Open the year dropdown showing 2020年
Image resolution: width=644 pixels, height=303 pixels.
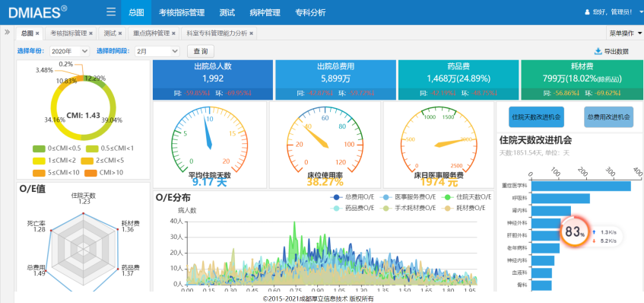(69, 52)
